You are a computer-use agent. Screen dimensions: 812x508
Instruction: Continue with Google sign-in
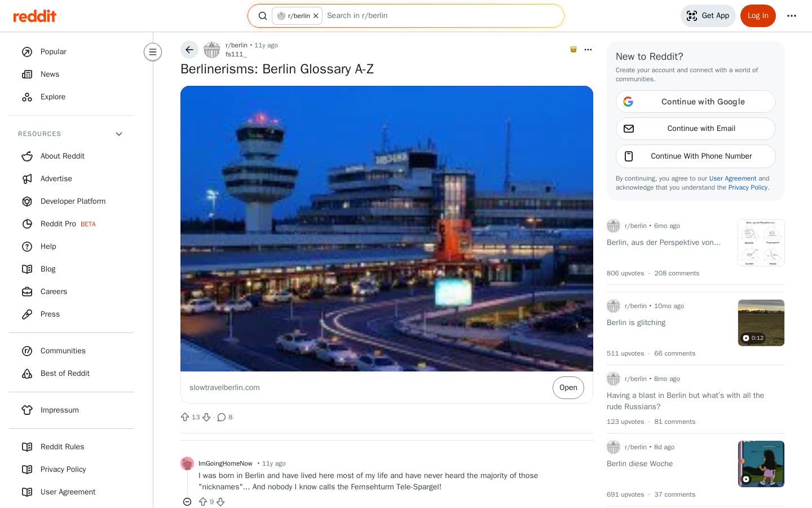tap(695, 102)
